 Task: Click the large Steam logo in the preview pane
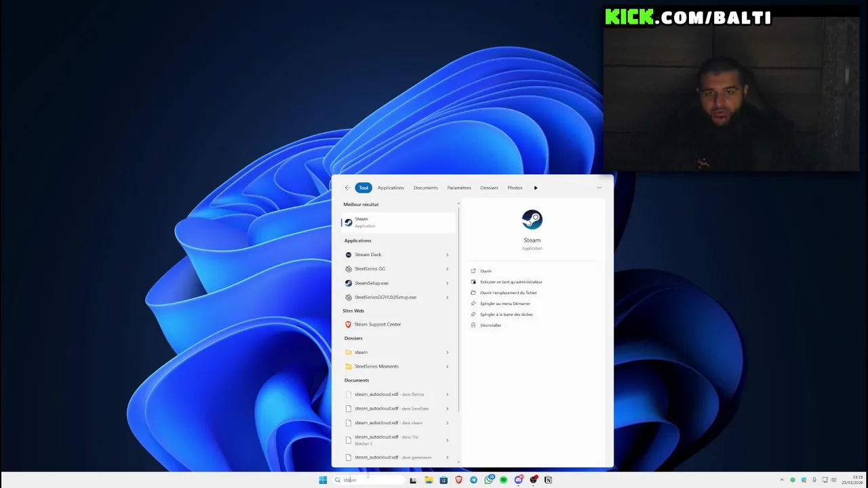click(532, 219)
